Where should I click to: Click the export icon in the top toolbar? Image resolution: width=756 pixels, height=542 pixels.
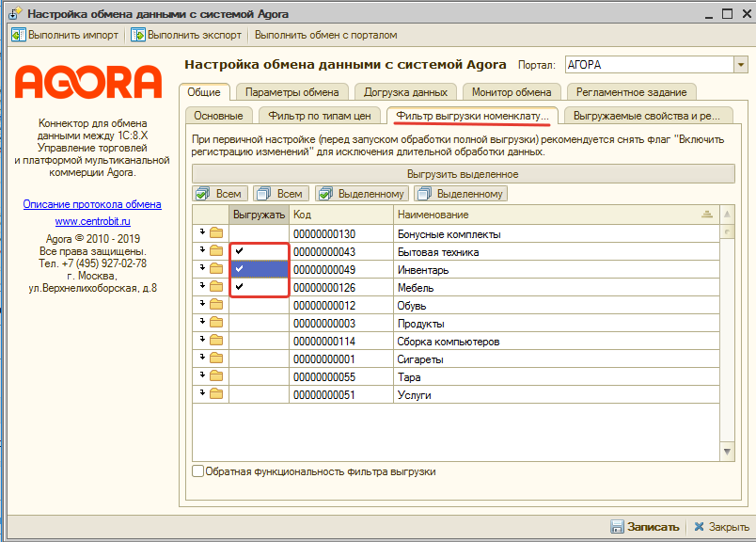click(x=138, y=35)
